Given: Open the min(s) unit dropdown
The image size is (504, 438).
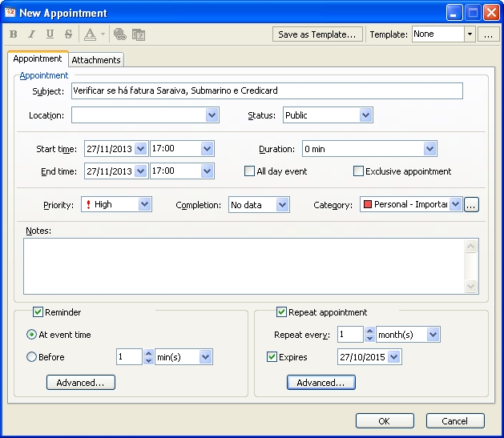Looking at the screenshot, I should coord(205,357).
